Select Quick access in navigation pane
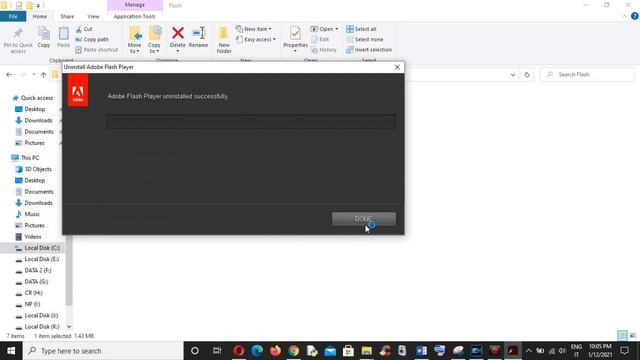640x360 pixels. pos(33,98)
